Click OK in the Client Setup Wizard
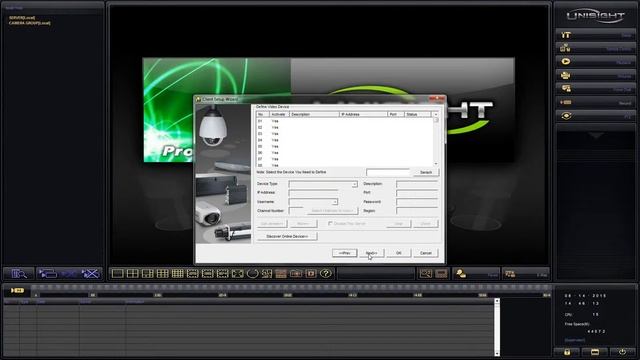This screenshot has height=360, width=640. [398, 253]
